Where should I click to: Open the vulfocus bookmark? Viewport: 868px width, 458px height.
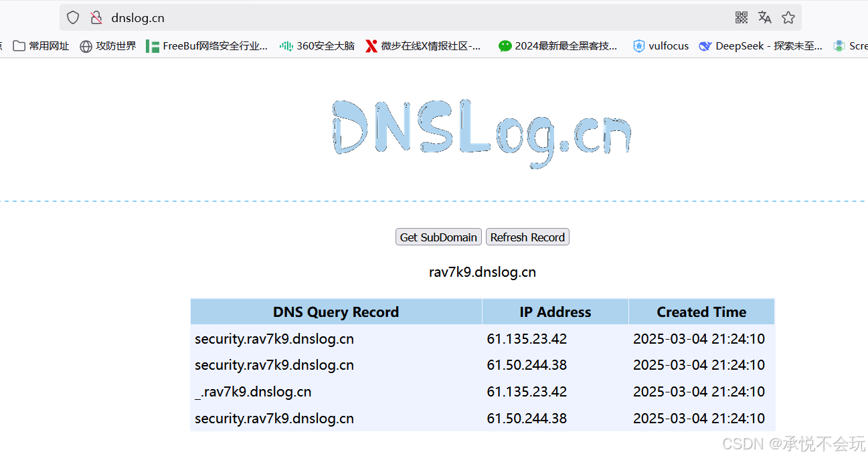[661, 46]
